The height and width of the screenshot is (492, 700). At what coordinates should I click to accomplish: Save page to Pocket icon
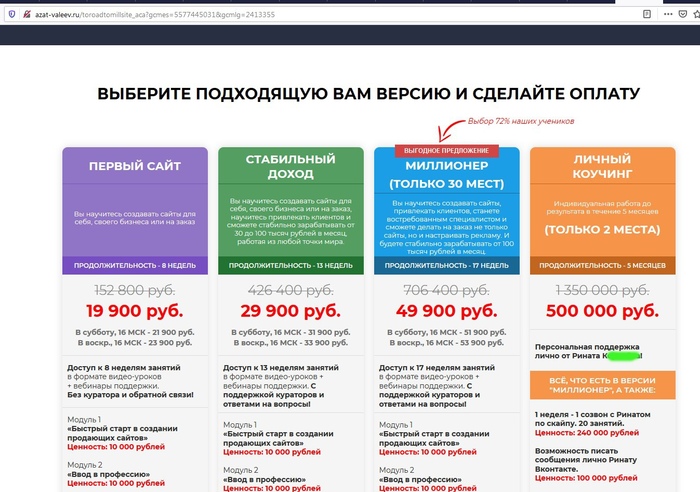point(680,15)
